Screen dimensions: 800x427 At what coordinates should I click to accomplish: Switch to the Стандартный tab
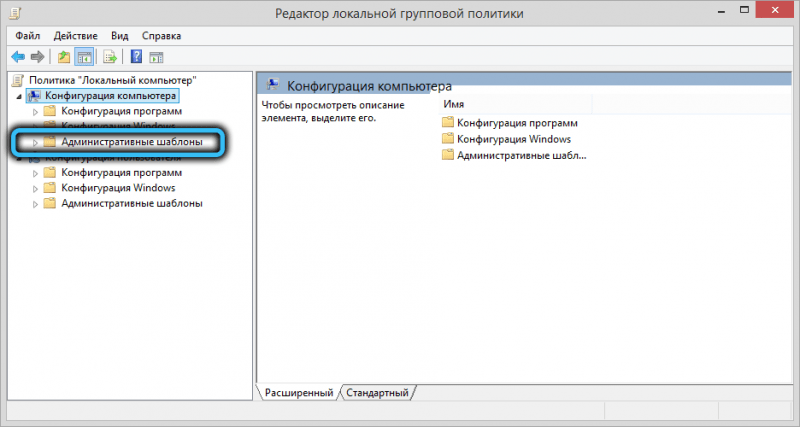(377, 392)
